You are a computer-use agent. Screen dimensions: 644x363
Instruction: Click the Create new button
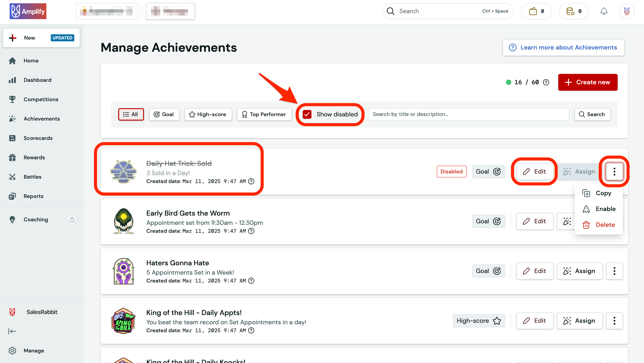pyautogui.click(x=588, y=82)
